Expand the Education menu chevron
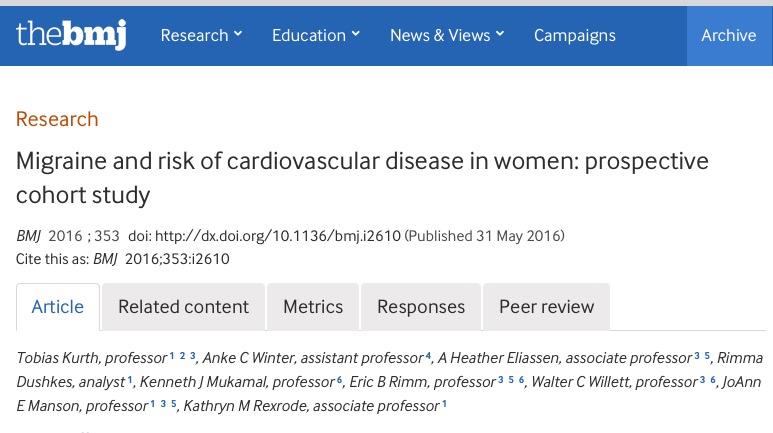Screen dimensions: 773x433 tap(355, 34)
